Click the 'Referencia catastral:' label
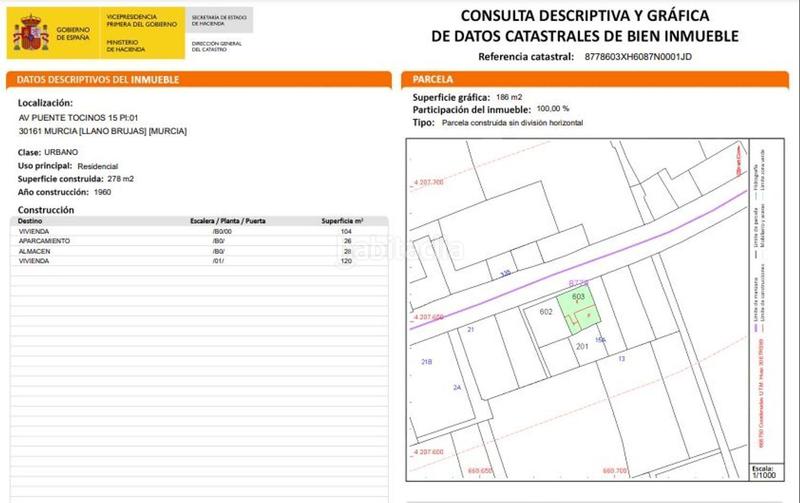This screenshot has width=800, height=503. [x=526, y=57]
